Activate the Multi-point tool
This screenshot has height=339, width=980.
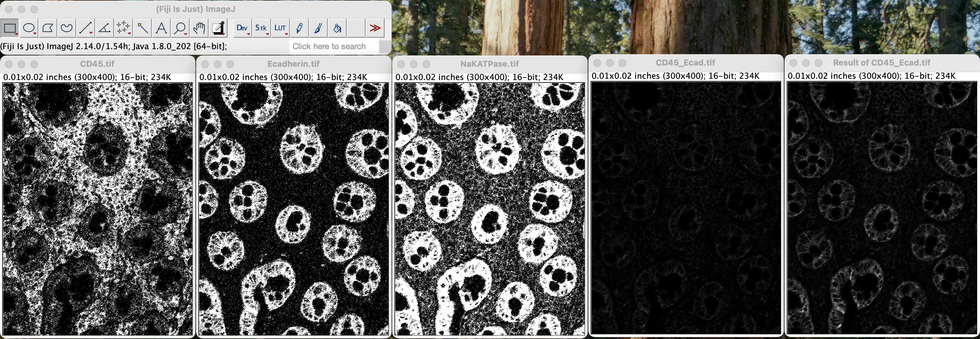tap(123, 28)
